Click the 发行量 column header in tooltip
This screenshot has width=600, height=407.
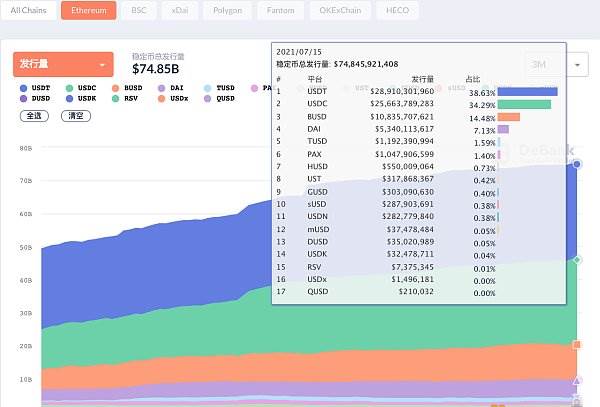(422, 80)
